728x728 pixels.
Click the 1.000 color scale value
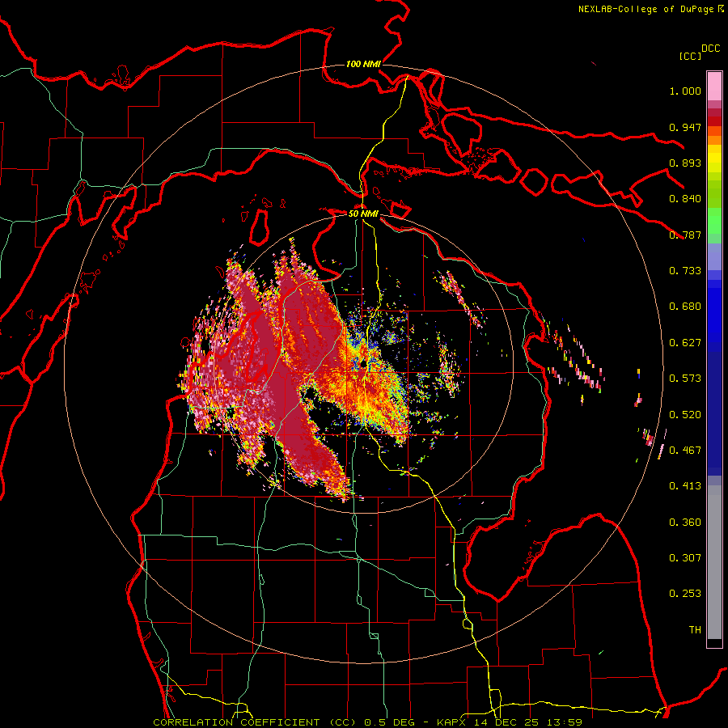[x=685, y=91]
